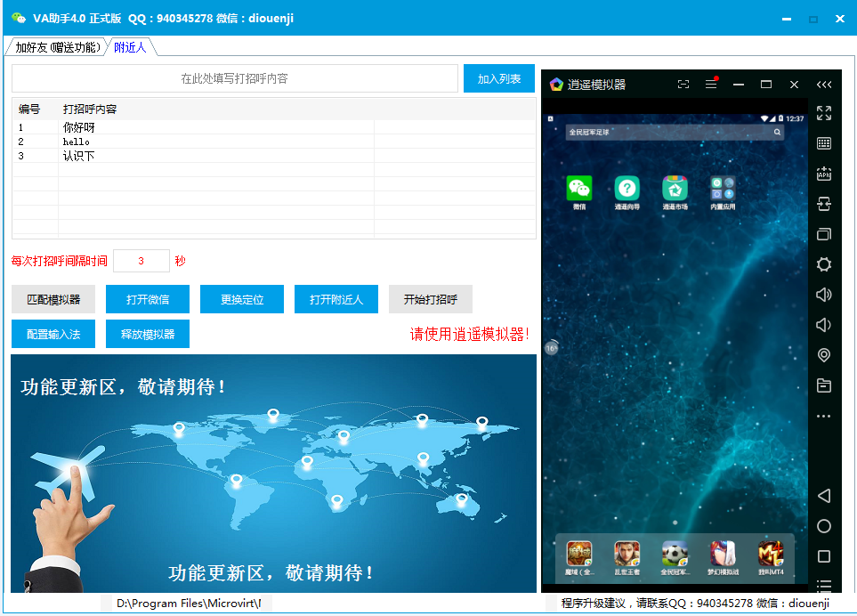Click the screen-capture frame icon in the 逍遥模拟器 title bar

click(x=683, y=85)
